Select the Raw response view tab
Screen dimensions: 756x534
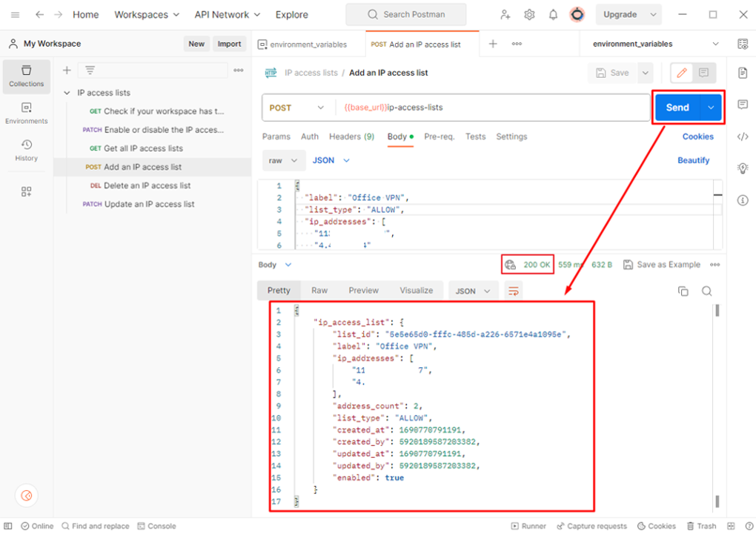click(319, 291)
